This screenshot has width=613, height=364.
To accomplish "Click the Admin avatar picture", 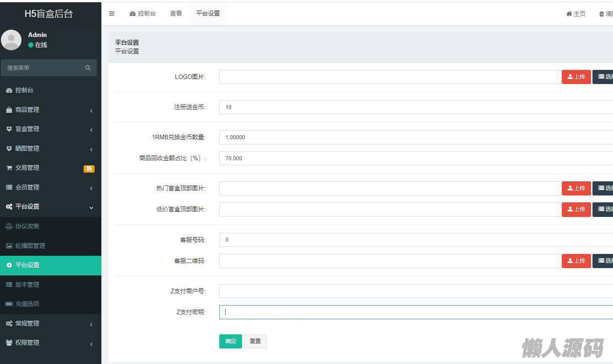I will point(11,40).
